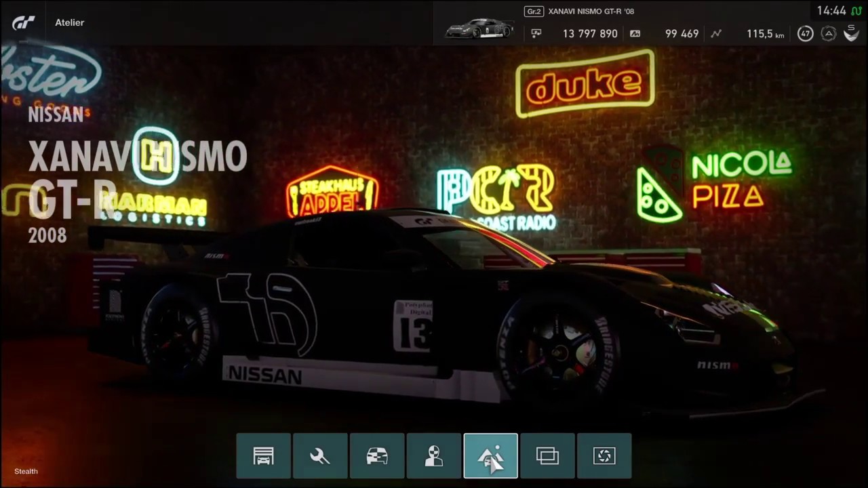868x488 pixels.
Task: Click the collector level 47 badge
Action: [x=805, y=33]
